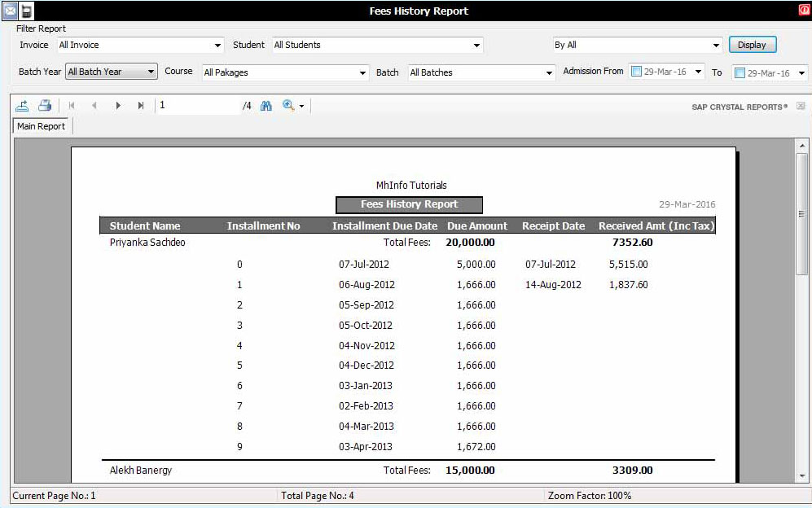Click due amount 5,000.00

[476, 264]
